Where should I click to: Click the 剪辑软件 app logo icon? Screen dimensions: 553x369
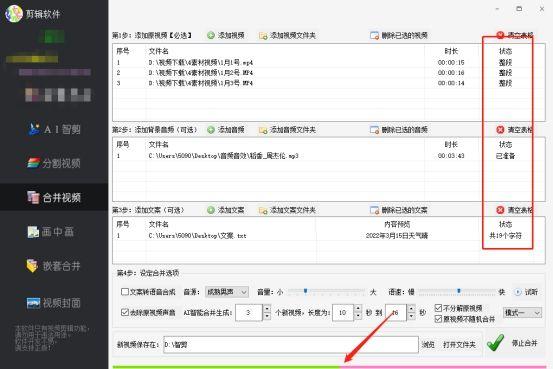(x=14, y=14)
